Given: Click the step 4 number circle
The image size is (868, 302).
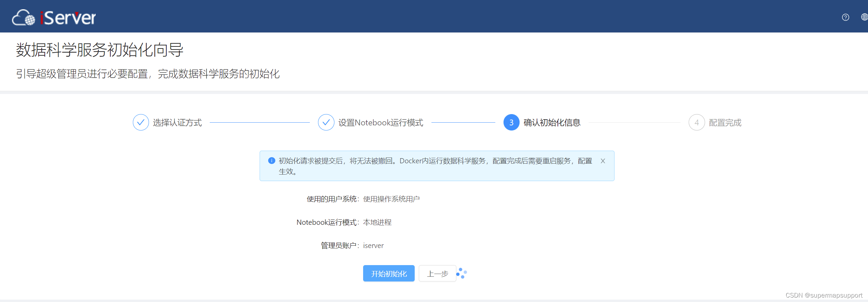Looking at the screenshot, I should (x=697, y=122).
